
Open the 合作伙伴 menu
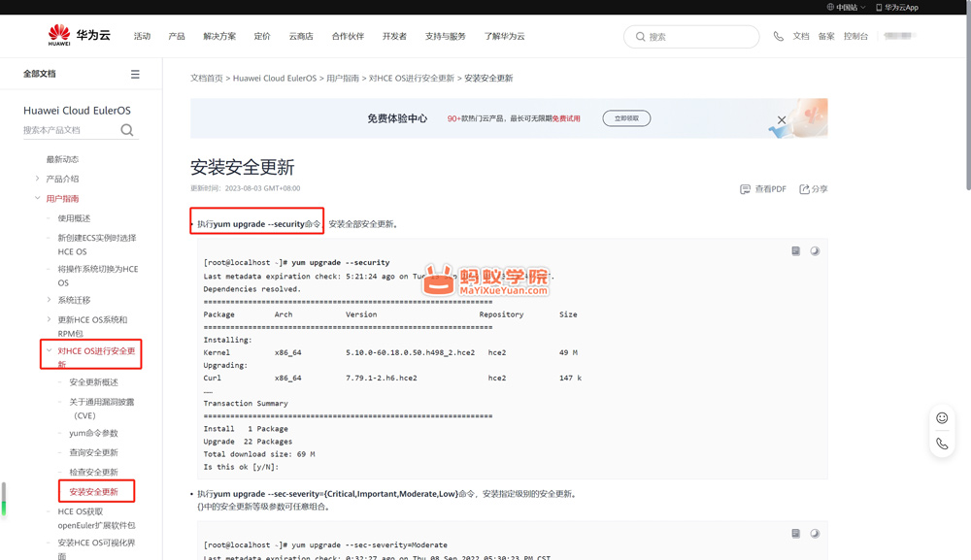pyautogui.click(x=348, y=37)
